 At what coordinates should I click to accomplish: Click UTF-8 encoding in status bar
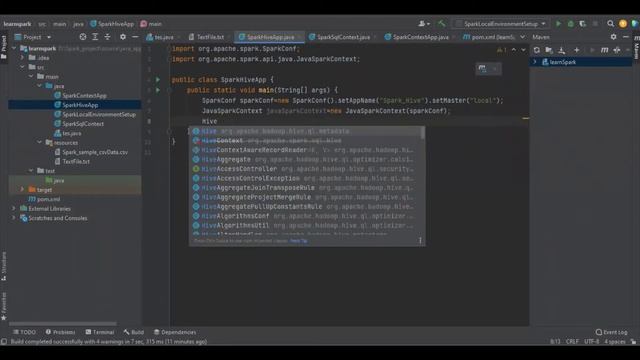(x=591, y=342)
